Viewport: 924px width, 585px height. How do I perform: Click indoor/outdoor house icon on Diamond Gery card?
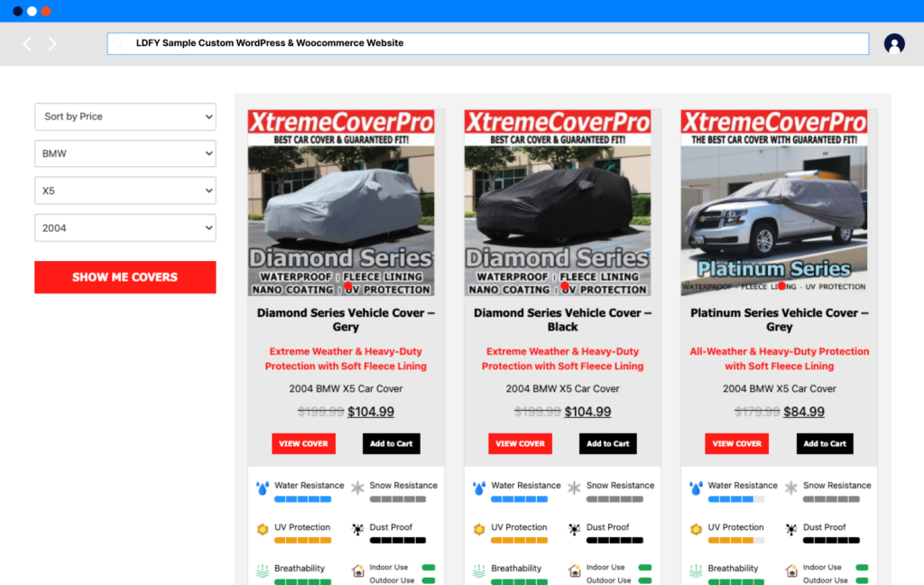tap(357, 571)
